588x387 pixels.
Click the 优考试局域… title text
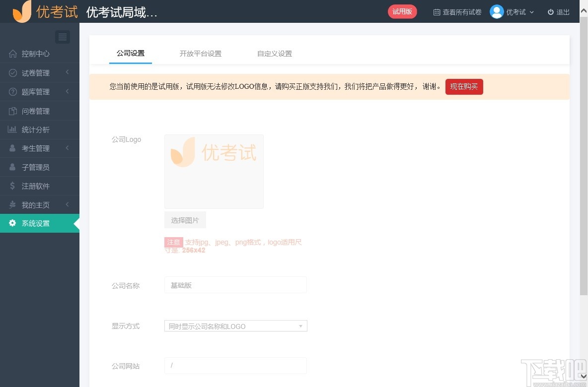coord(122,12)
